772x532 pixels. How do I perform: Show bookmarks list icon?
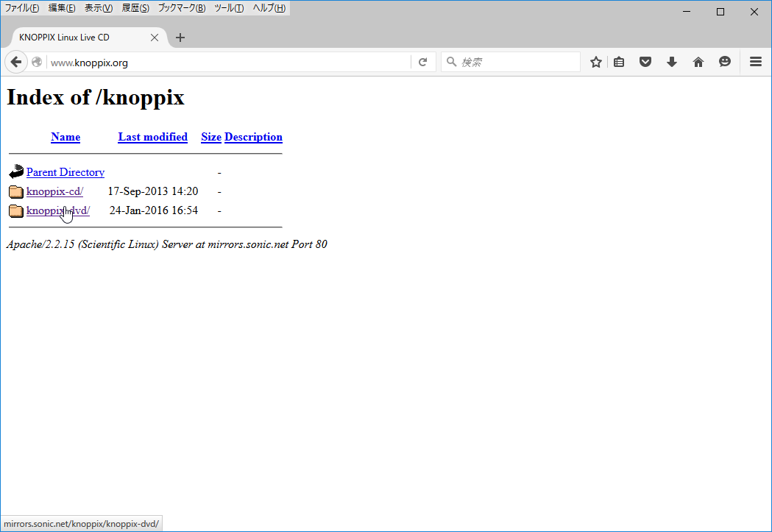[x=619, y=62]
